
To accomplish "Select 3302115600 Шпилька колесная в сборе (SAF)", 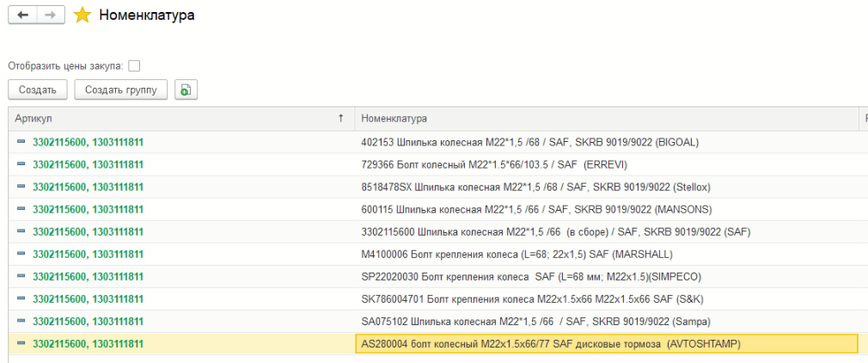I will pos(606,232).
